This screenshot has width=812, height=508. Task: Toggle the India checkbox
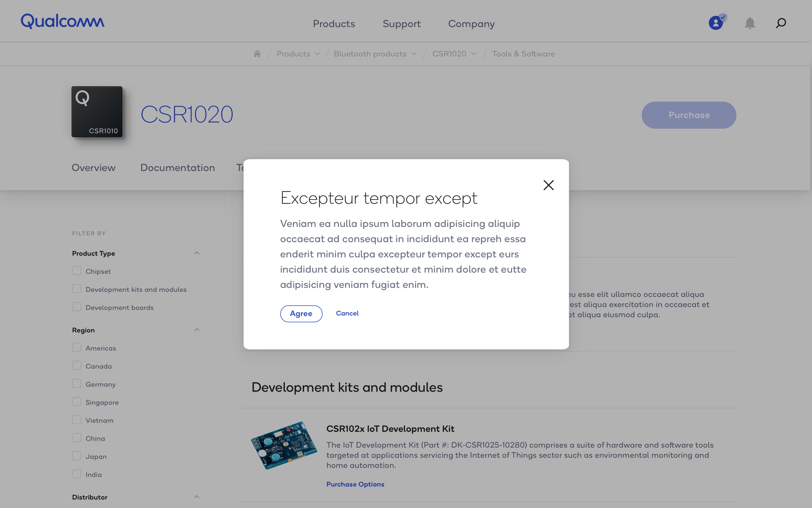point(77,474)
